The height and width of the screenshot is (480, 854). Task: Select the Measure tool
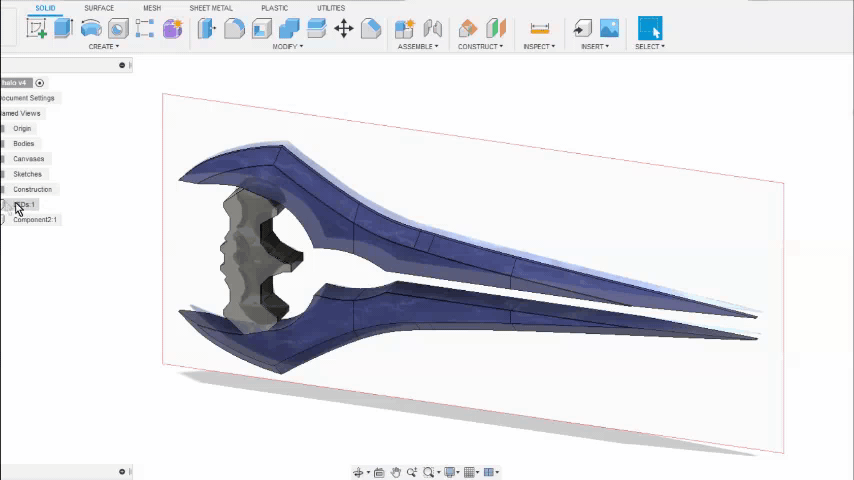point(539,28)
